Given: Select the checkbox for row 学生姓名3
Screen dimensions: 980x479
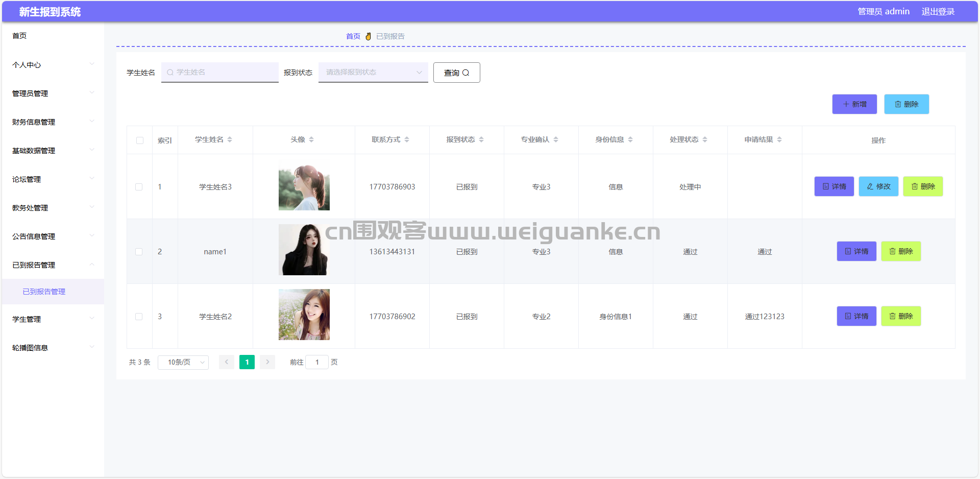Looking at the screenshot, I should 139,187.
